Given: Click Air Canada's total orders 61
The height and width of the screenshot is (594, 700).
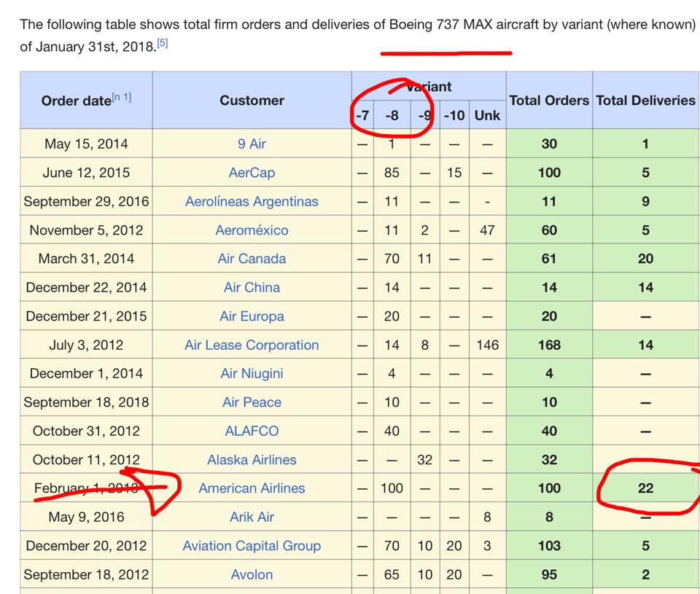Looking at the screenshot, I should (549, 259).
